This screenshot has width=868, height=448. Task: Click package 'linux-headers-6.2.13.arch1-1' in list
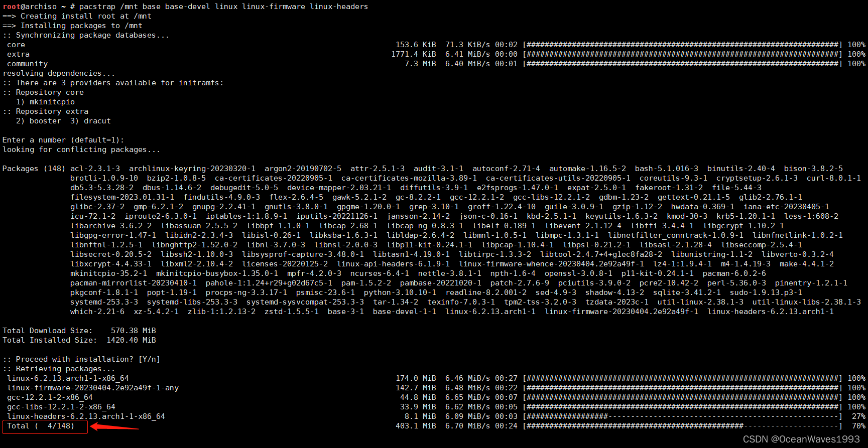point(771,312)
